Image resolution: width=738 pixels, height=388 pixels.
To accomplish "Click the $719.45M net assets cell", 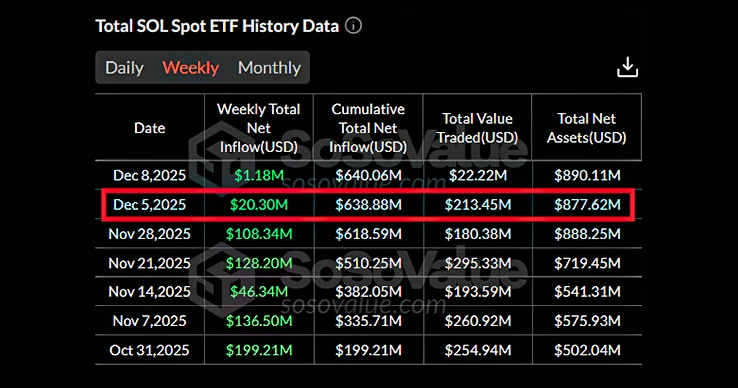I will pos(587,263).
